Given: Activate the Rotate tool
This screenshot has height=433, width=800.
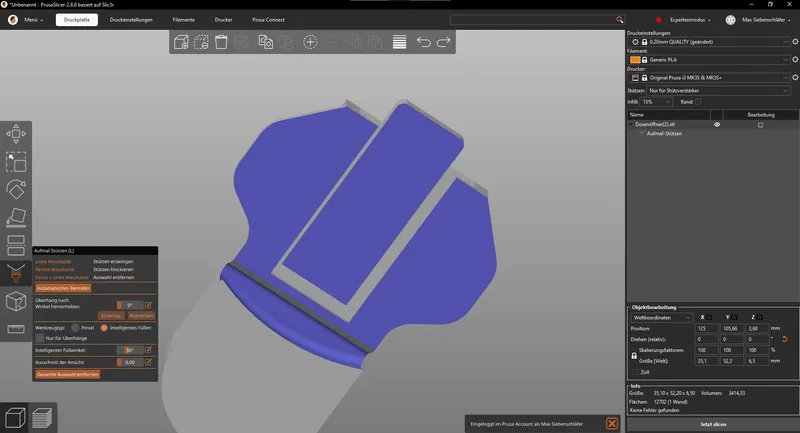Looking at the screenshot, I should click(x=16, y=189).
